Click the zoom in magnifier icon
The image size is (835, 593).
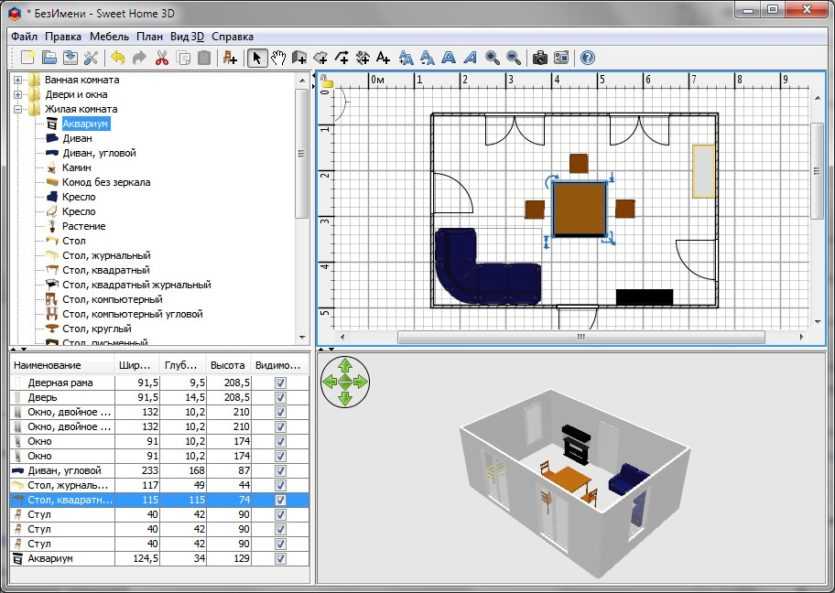click(x=492, y=57)
